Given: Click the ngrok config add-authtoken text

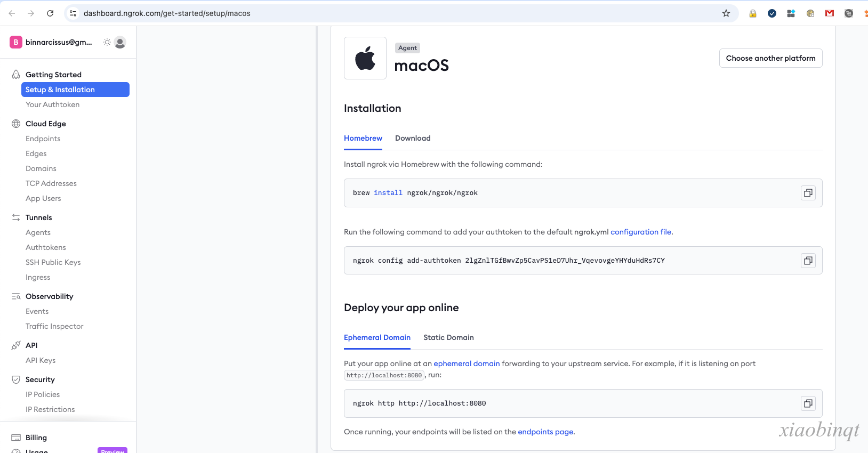Looking at the screenshot, I should (x=509, y=261).
